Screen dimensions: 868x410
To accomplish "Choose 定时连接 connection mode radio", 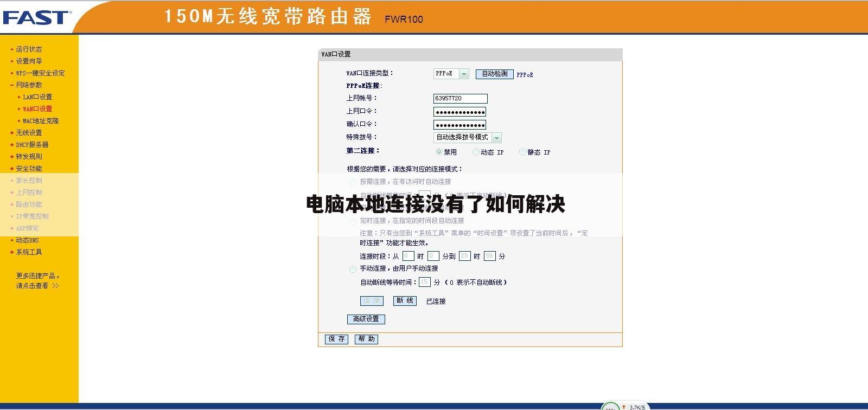I will tap(353, 221).
